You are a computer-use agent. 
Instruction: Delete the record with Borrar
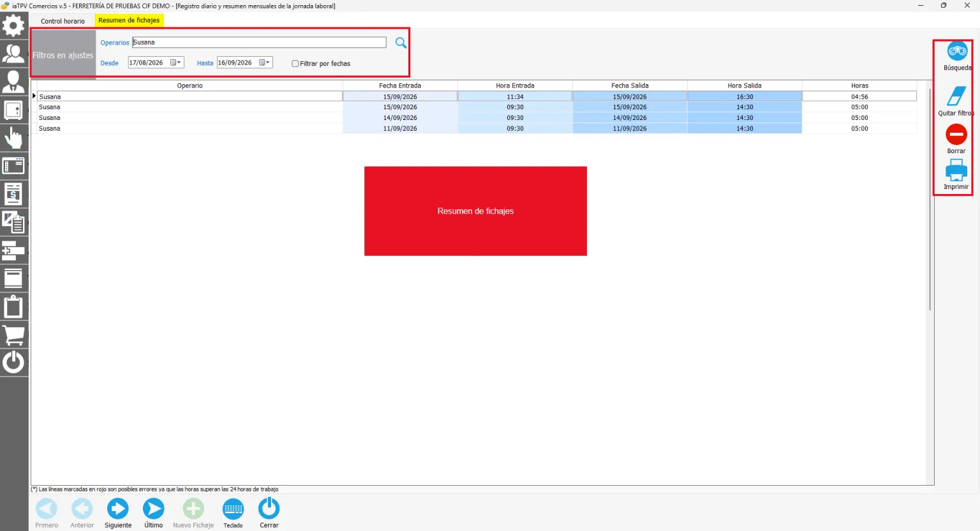pyautogui.click(x=956, y=139)
